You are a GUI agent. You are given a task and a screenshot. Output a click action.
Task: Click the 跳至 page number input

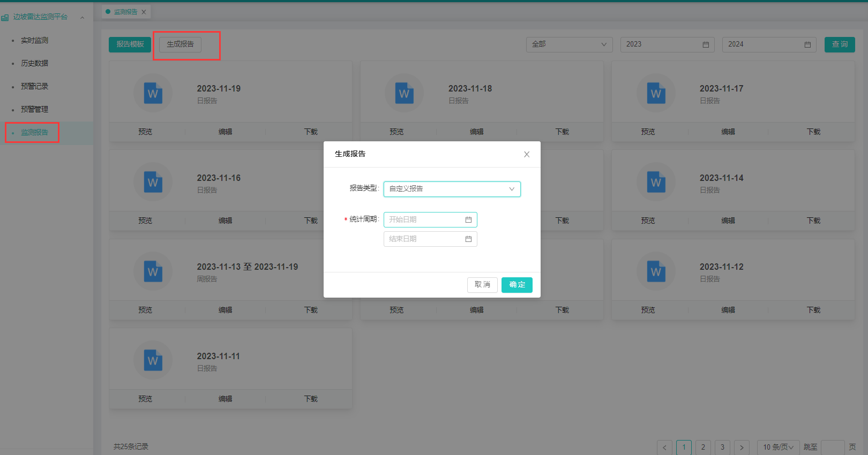click(x=833, y=447)
